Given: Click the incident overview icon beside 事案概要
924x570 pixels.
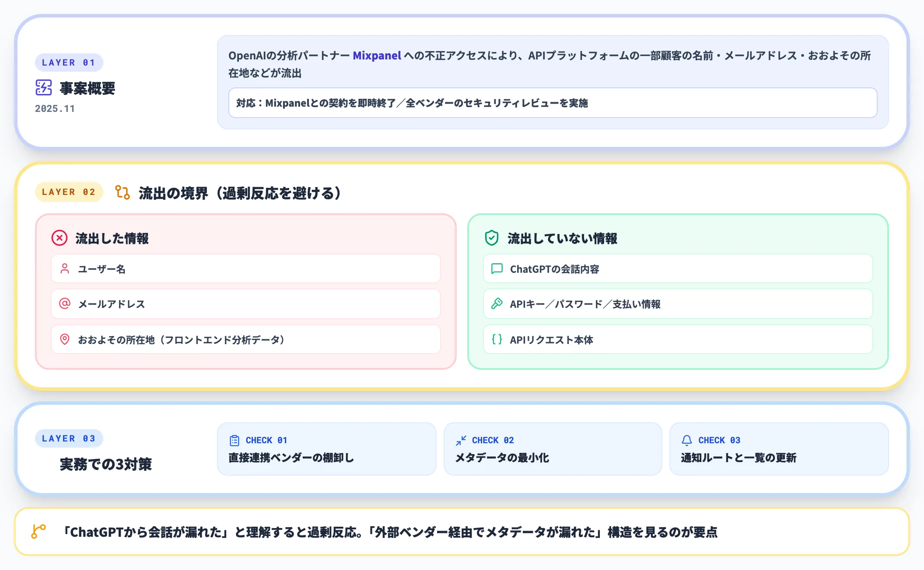Looking at the screenshot, I should click(x=44, y=87).
